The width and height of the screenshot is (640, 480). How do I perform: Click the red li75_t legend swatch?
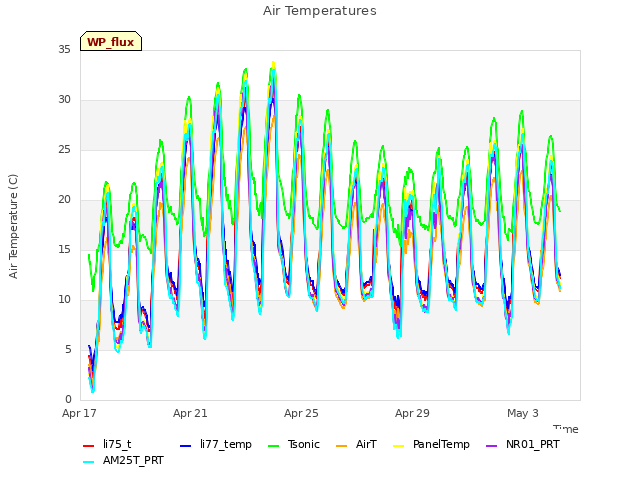click(x=89, y=445)
